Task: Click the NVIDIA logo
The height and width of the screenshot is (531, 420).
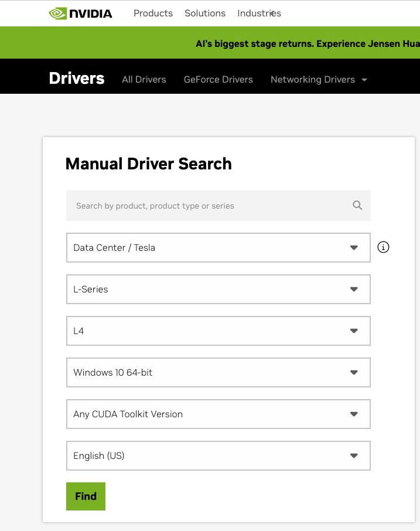Action: 80,13
